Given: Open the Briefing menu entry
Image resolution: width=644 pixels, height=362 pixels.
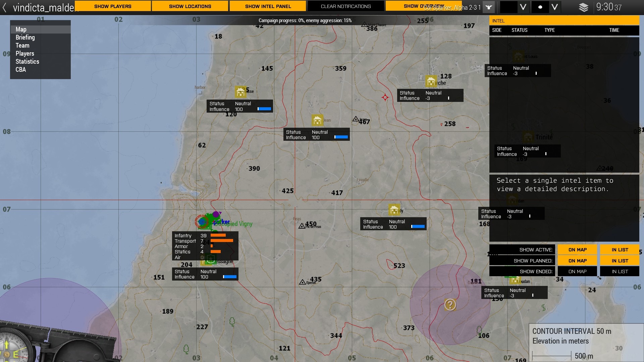Looking at the screenshot, I should (x=25, y=38).
